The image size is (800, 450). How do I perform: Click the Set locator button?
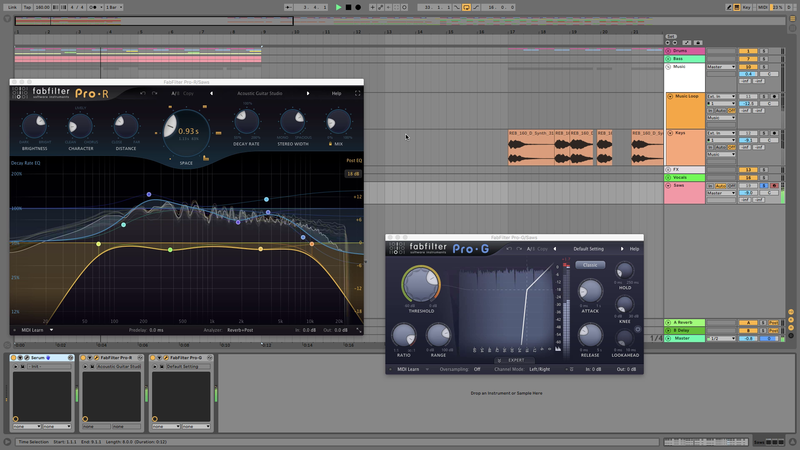tap(671, 37)
